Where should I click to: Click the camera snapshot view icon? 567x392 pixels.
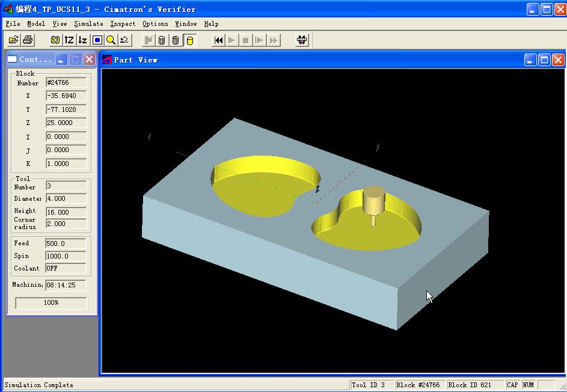[55, 40]
